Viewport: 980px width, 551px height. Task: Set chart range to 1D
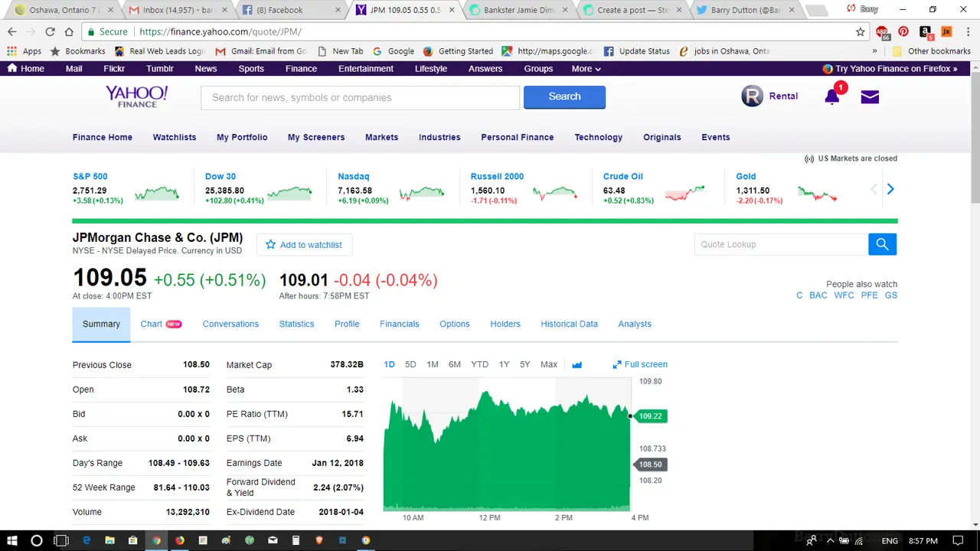pos(389,365)
